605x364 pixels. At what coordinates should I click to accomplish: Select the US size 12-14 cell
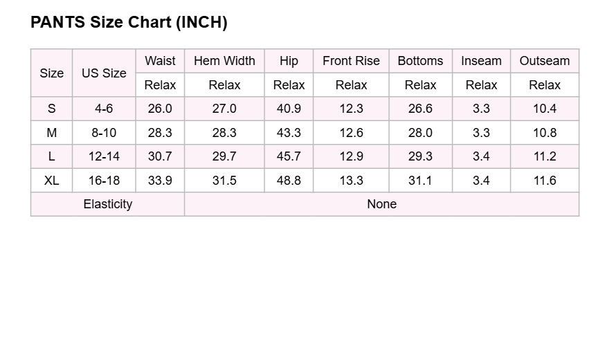point(104,156)
